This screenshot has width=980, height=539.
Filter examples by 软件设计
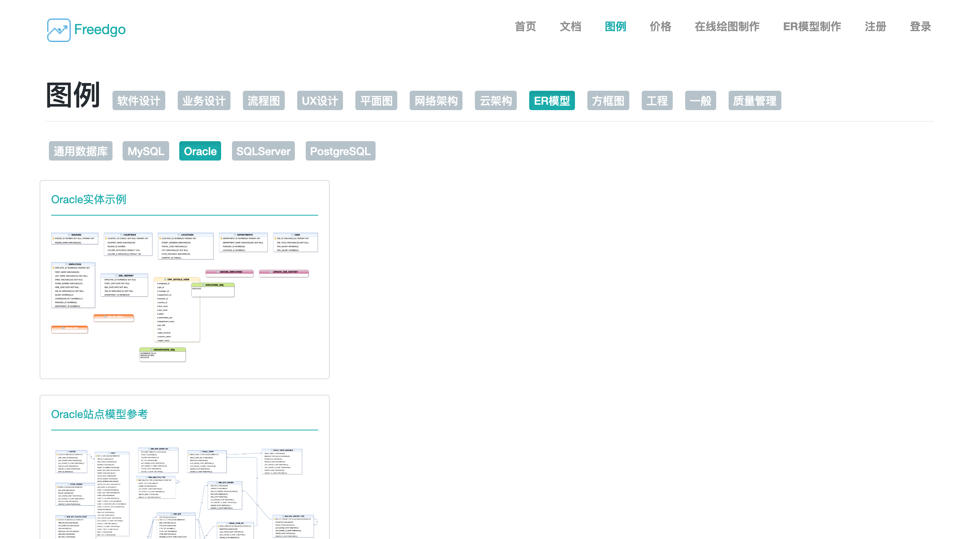(x=139, y=101)
